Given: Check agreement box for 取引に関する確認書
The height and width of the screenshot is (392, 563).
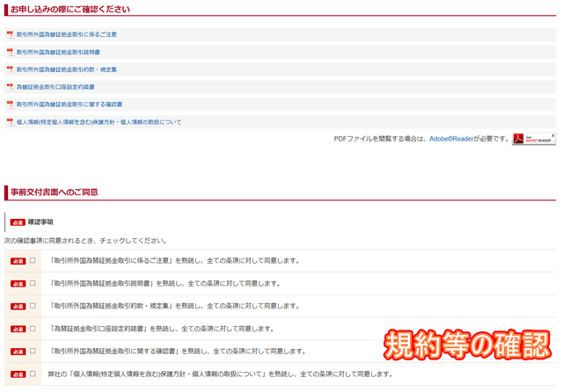Looking at the screenshot, I should pos(33,351).
